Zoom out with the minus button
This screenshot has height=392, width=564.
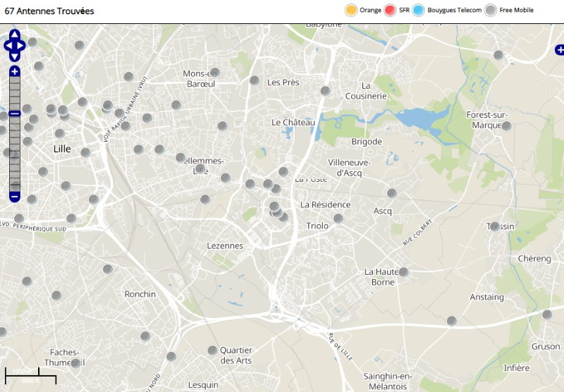click(x=15, y=197)
